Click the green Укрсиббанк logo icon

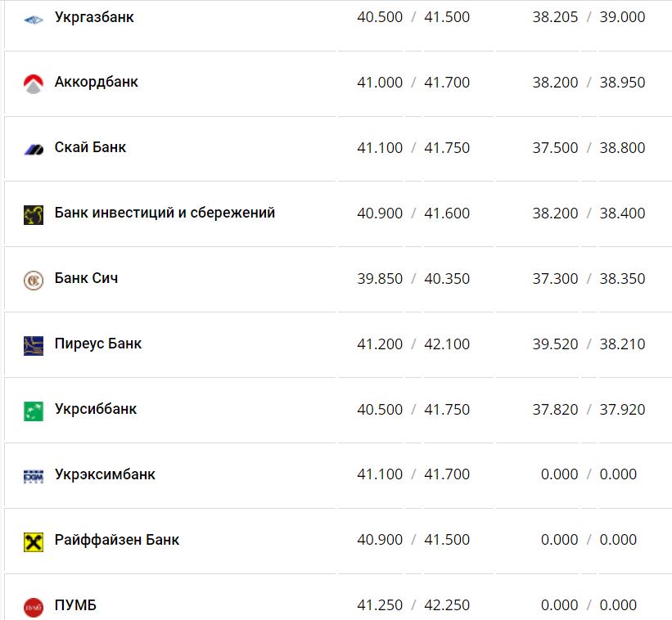(33, 411)
